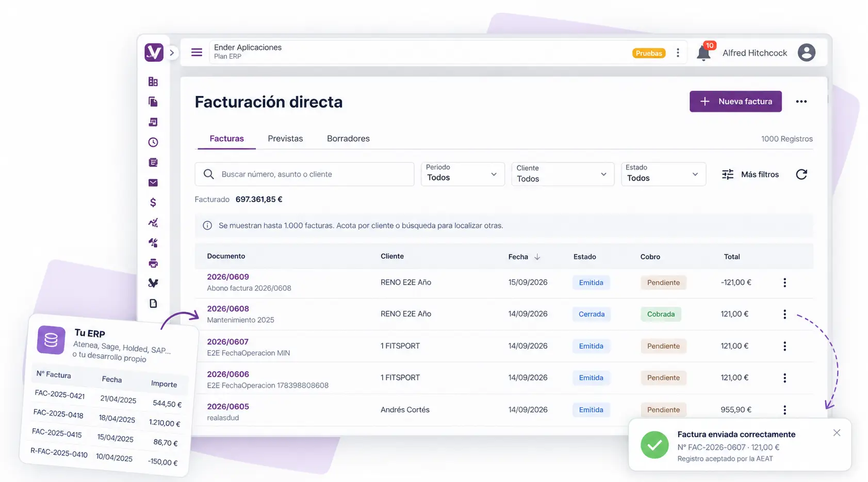
Task: Click the search magnifier icon
Action: (x=208, y=174)
